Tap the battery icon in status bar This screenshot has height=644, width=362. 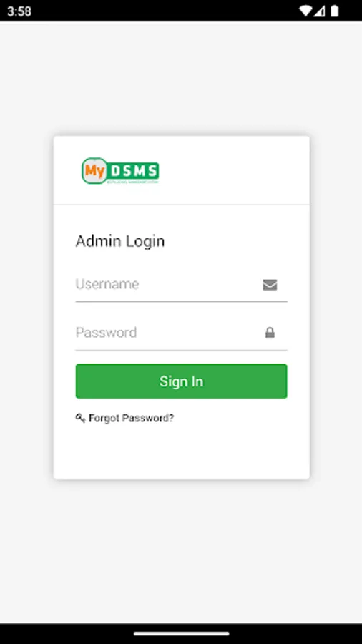(x=335, y=11)
